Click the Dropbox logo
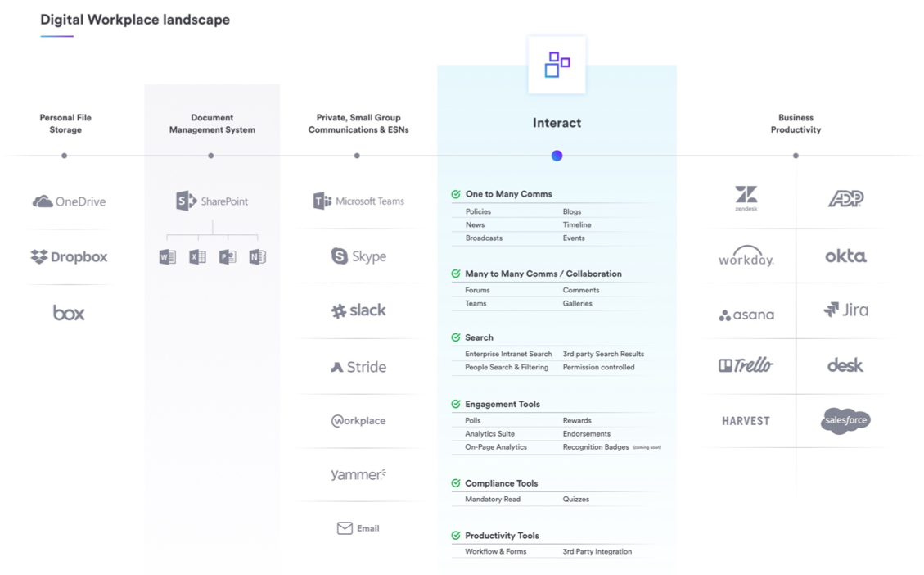This screenshot has height=575, width=924. [69, 257]
